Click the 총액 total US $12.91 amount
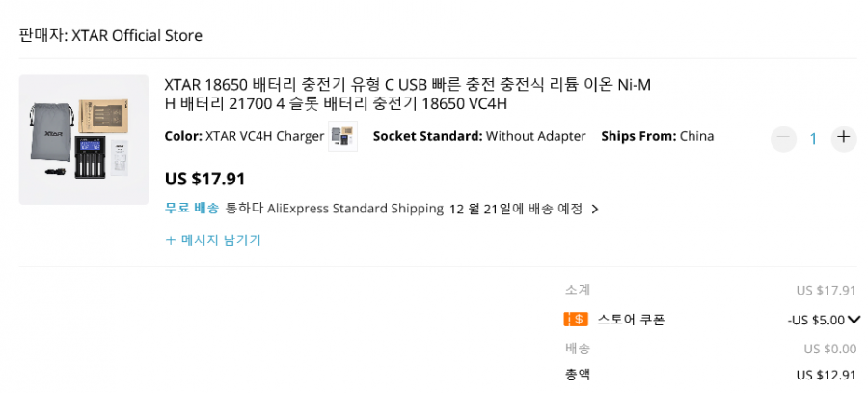The image size is (868, 393). (827, 375)
